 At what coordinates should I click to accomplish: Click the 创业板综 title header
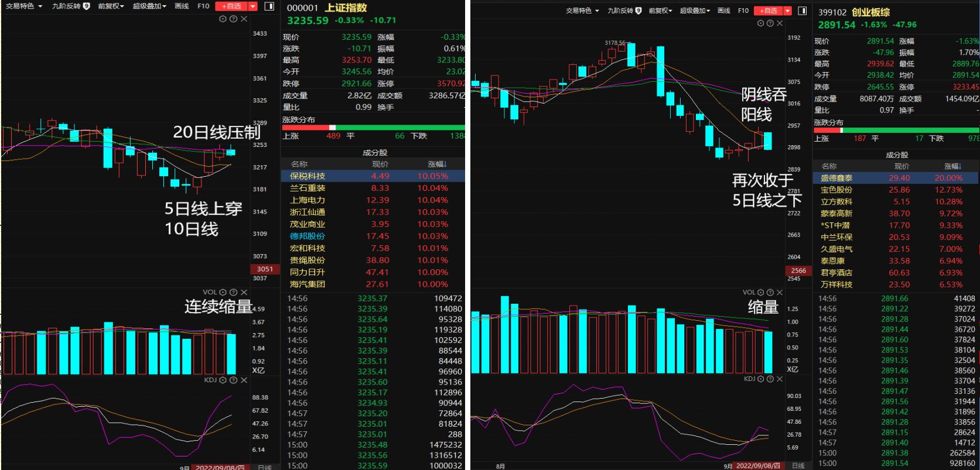click(871, 12)
